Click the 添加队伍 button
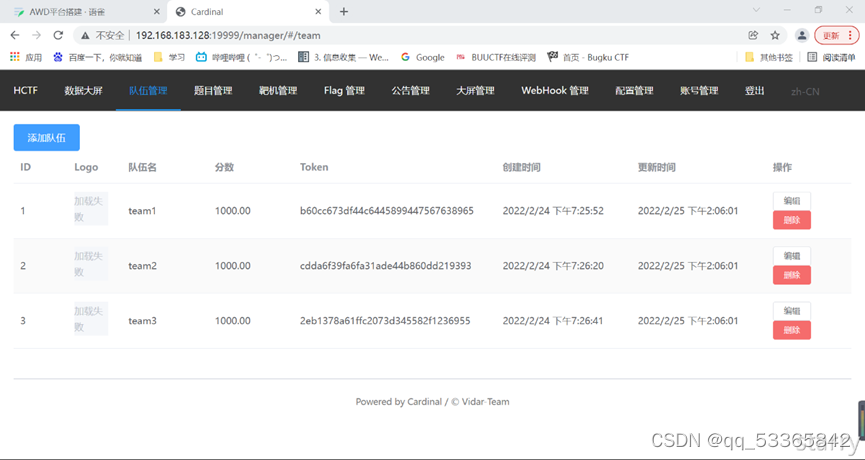This screenshot has width=865, height=460. click(x=47, y=137)
